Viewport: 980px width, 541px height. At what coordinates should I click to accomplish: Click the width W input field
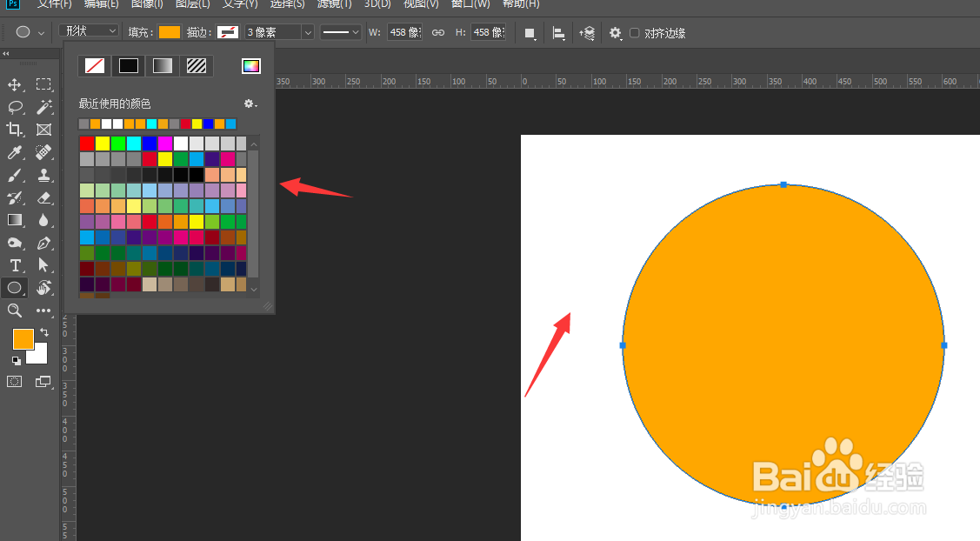(x=404, y=32)
